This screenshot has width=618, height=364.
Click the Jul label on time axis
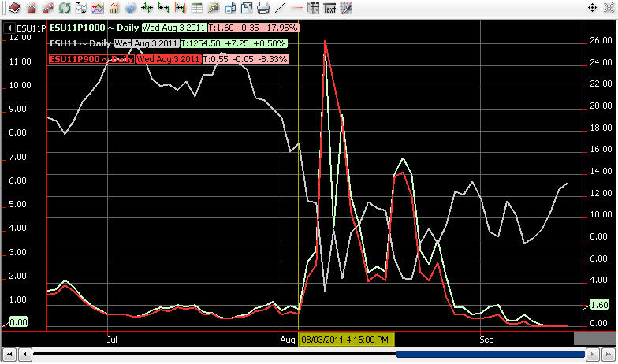pos(112,340)
